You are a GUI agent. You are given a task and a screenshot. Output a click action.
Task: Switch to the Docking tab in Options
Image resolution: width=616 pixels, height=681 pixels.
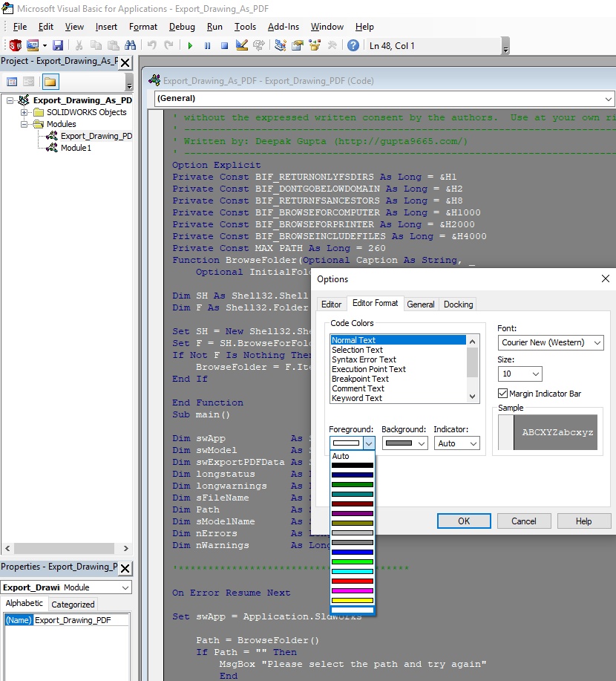click(459, 304)
